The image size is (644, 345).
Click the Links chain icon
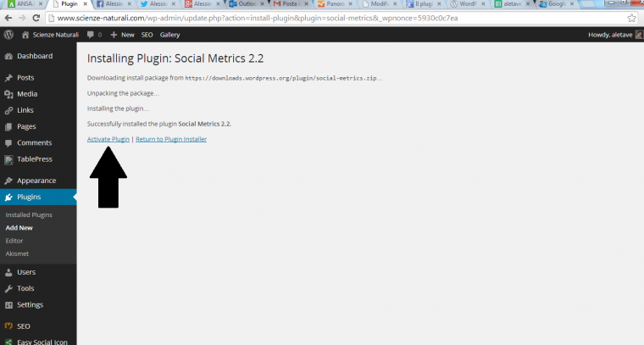pos(8,110)
